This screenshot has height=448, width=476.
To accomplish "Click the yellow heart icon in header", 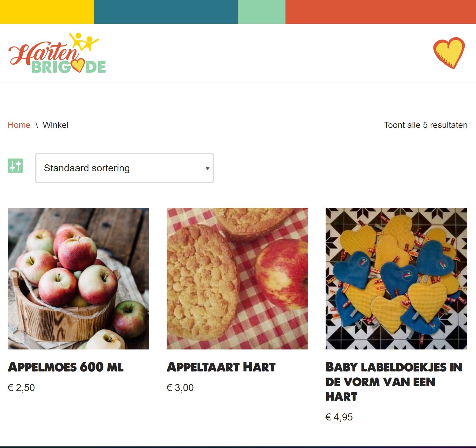I will (449, 53).
